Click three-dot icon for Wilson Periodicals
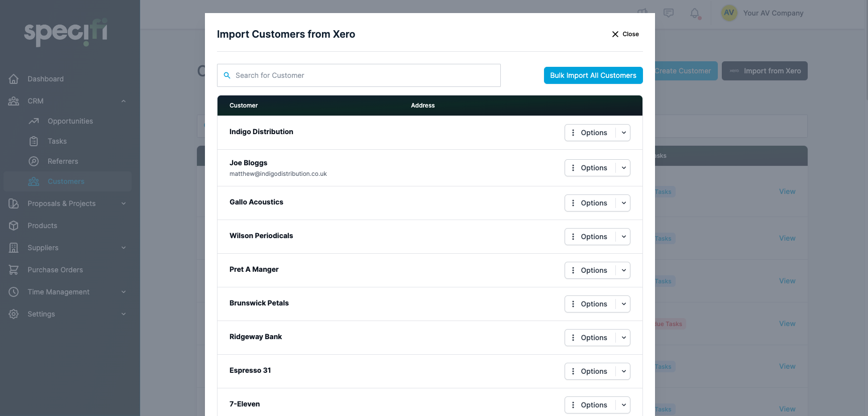This screenshot has width=868, height=416. click(x=573, y=237)
